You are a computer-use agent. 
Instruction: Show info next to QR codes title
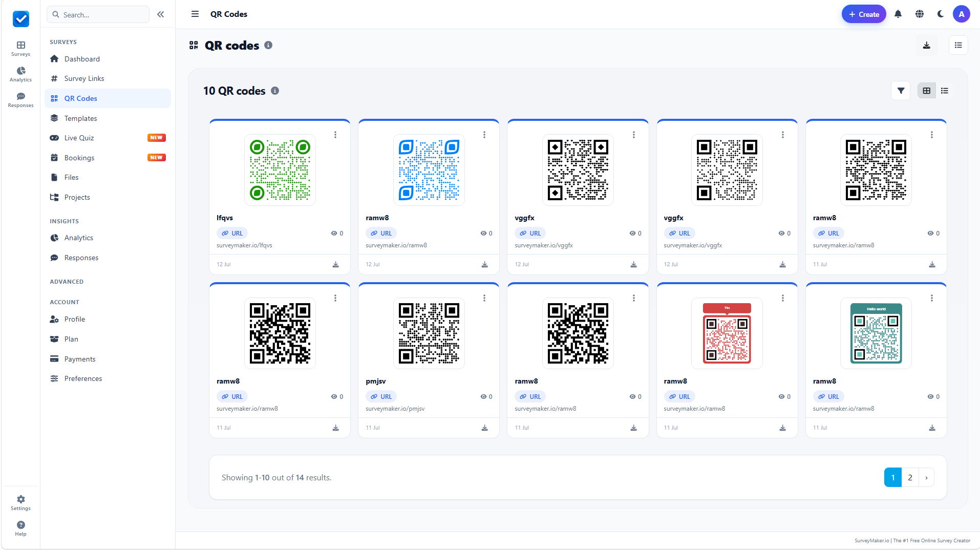coord(268,45)
